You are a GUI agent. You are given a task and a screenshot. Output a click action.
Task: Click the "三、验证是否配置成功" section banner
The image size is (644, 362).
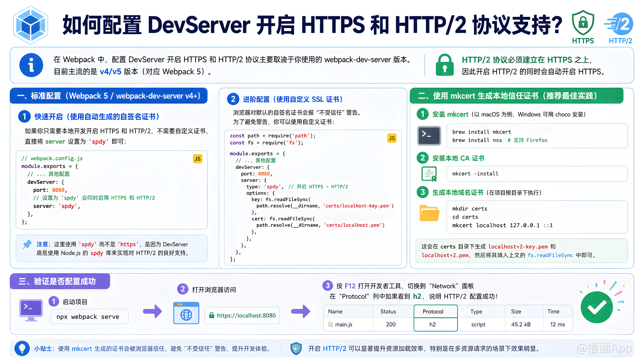pos(60,281)
